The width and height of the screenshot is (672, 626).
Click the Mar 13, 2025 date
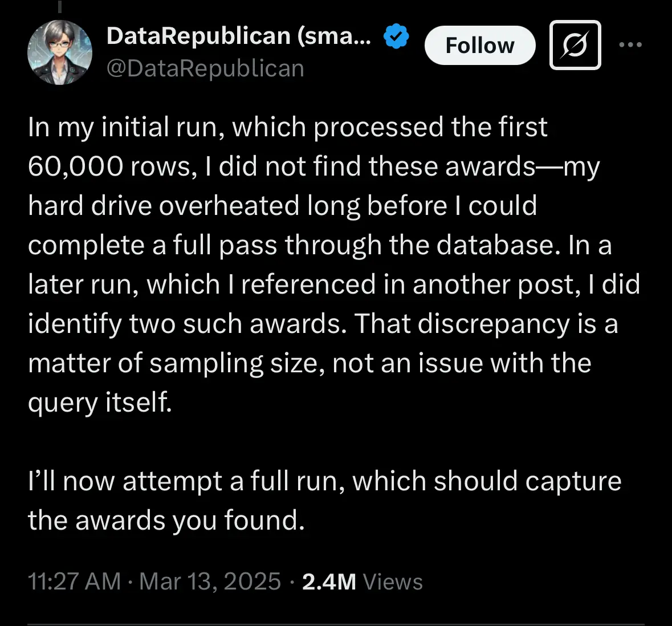coord(210,582)
